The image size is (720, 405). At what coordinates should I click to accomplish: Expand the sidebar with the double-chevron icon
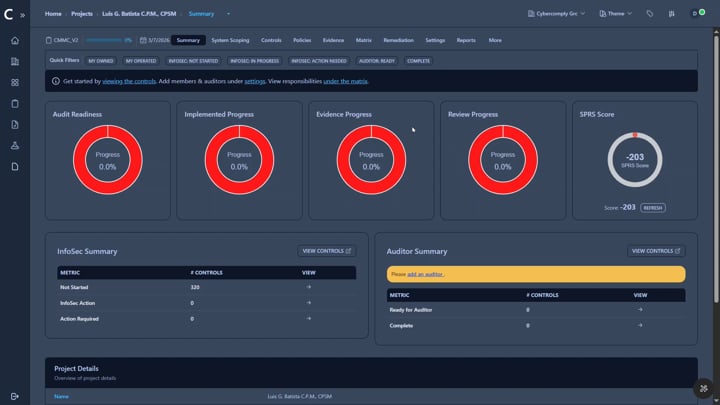click(x=23, y=15)
